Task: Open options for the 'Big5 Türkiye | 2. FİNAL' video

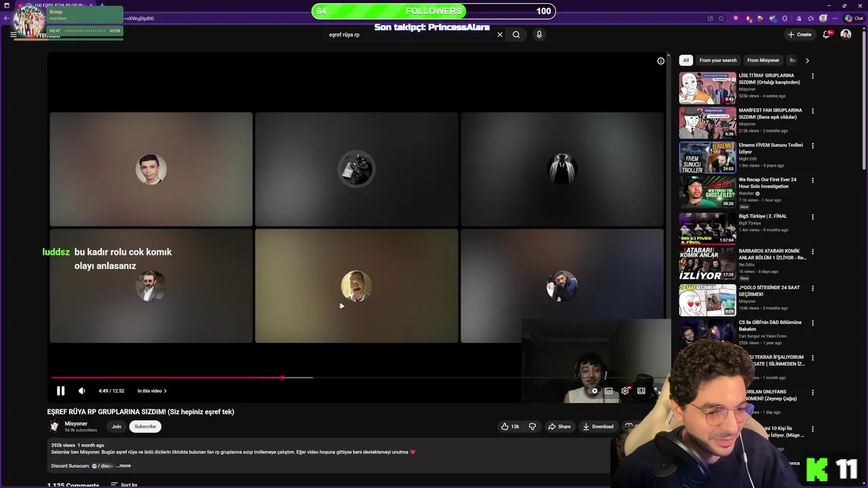Action: pos(812,217)
